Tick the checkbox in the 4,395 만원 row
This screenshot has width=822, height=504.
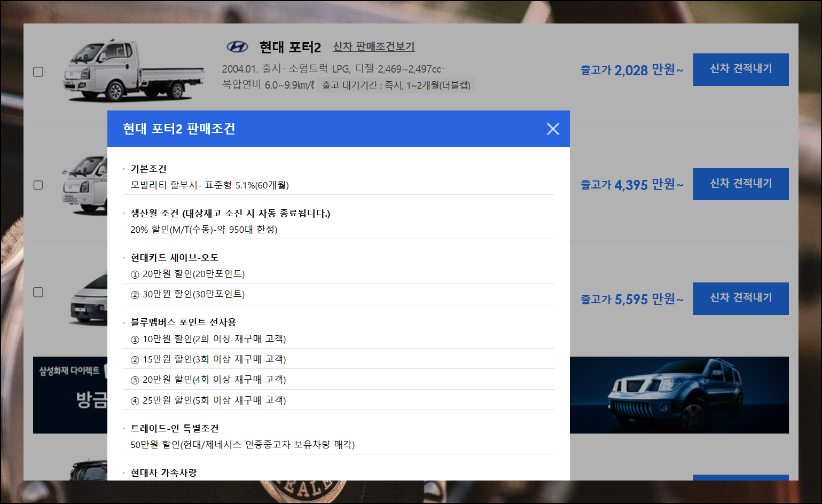click(38, 185)
